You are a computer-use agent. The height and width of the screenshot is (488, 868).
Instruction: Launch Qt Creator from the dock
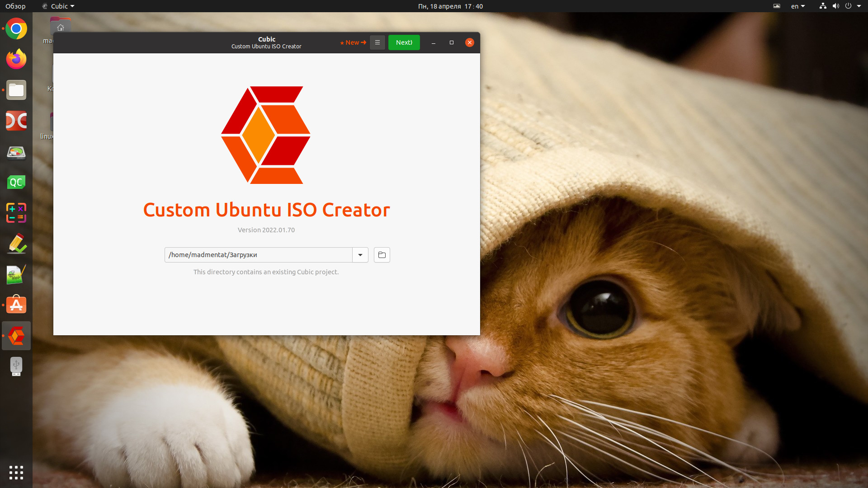point(16,182)
